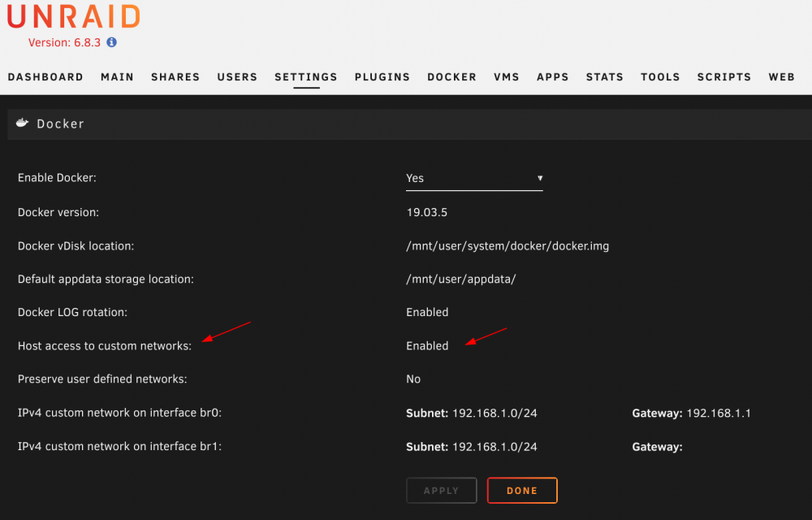Open the Apps tab
812x520 pixels.
(552, 77)
